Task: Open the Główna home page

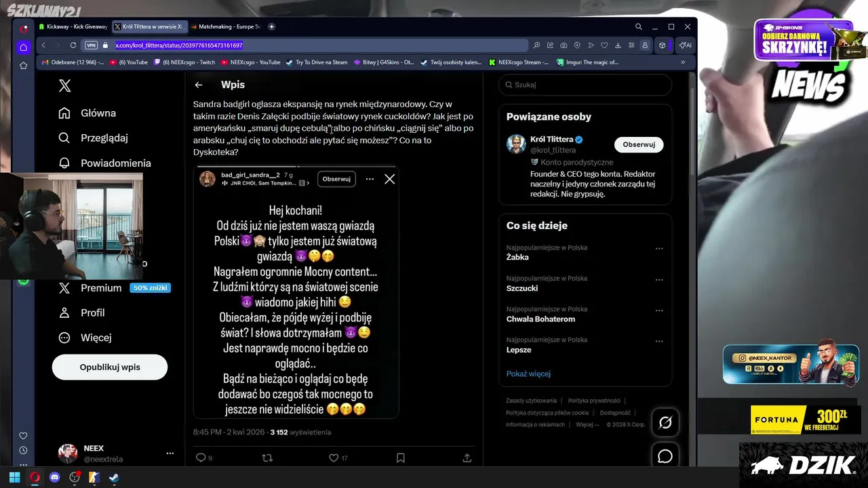Action: [87, 113]
